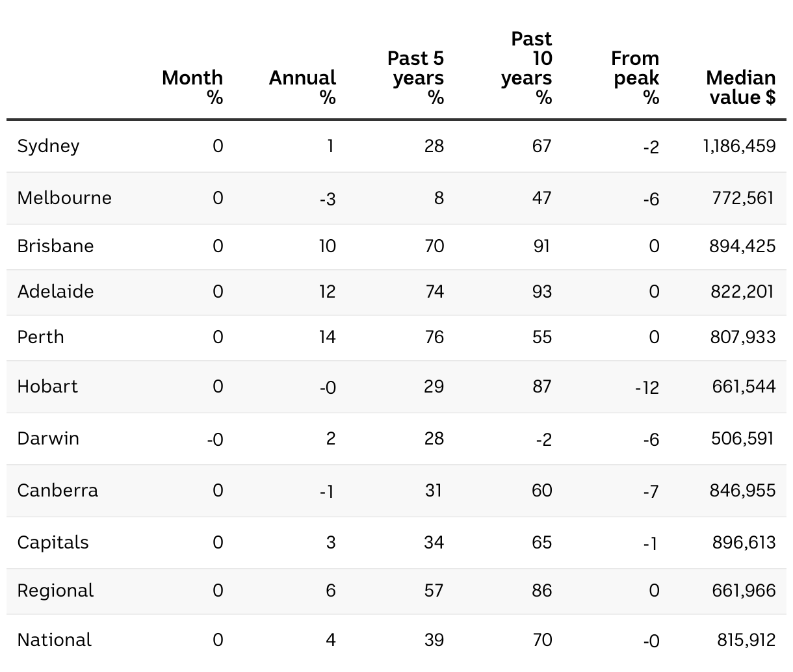Select the Regional row label
The height and width of the screenshot is (672, 793).
(55, 590)
